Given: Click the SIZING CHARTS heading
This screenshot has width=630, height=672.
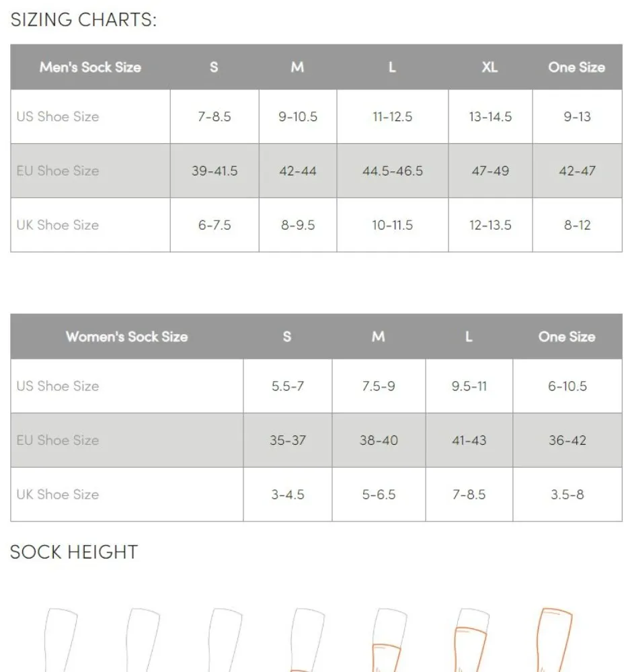Looking at the screenshot, I should (83, 20).
